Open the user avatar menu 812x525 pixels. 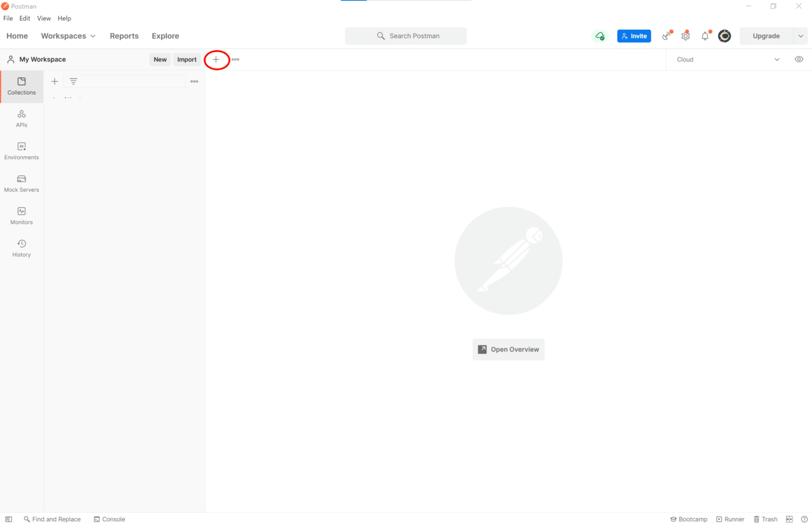[724, 36]
